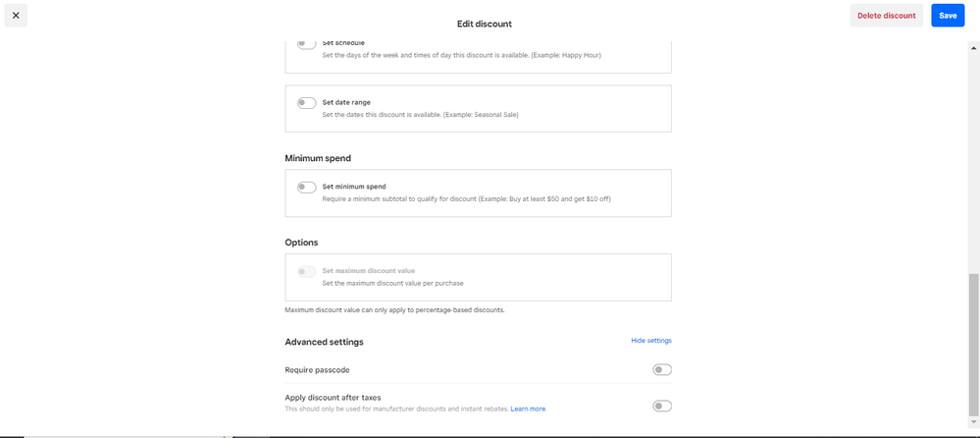Click the Edit discount page title
The width and height of the screenshot is (980, 438).
pyautogui.click(x=485, y=24)
